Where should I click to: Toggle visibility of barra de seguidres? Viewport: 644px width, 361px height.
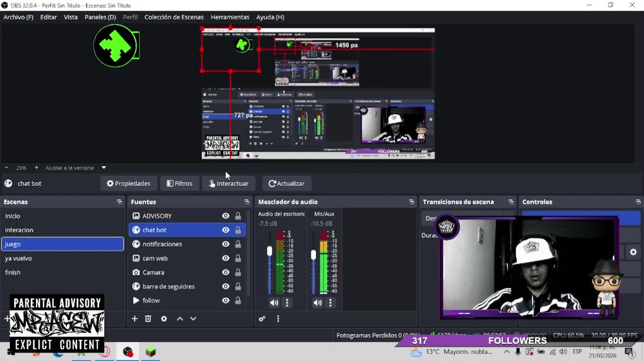click(226, 286)
